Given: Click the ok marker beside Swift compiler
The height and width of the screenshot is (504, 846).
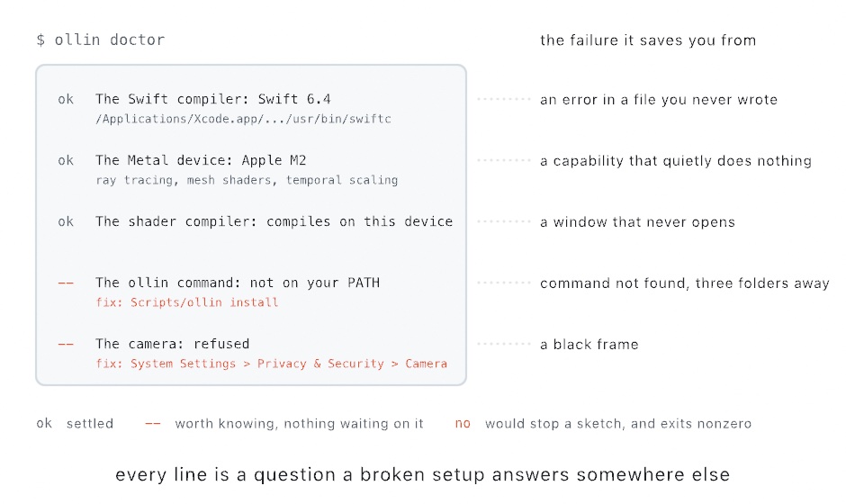Looking at the screenshot, I should pyautogui.click(x=66, y=99).
